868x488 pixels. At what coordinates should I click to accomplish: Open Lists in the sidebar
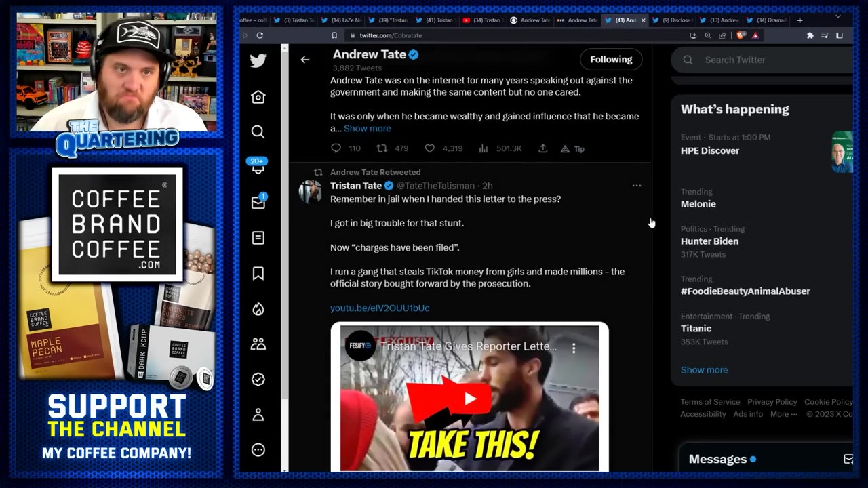click(x=258, y=238)
